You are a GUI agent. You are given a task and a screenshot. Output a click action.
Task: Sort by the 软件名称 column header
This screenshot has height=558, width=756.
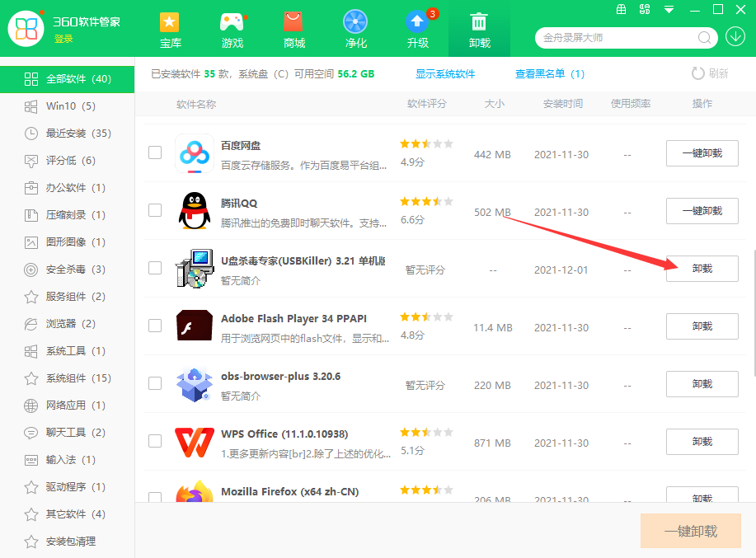click(x=196, y=105)
